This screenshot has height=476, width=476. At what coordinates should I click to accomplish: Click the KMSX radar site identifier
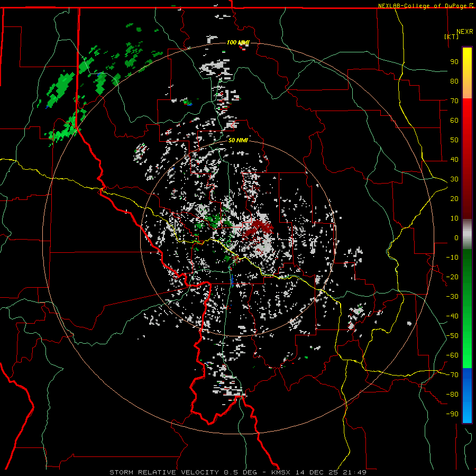click(281, 472)
